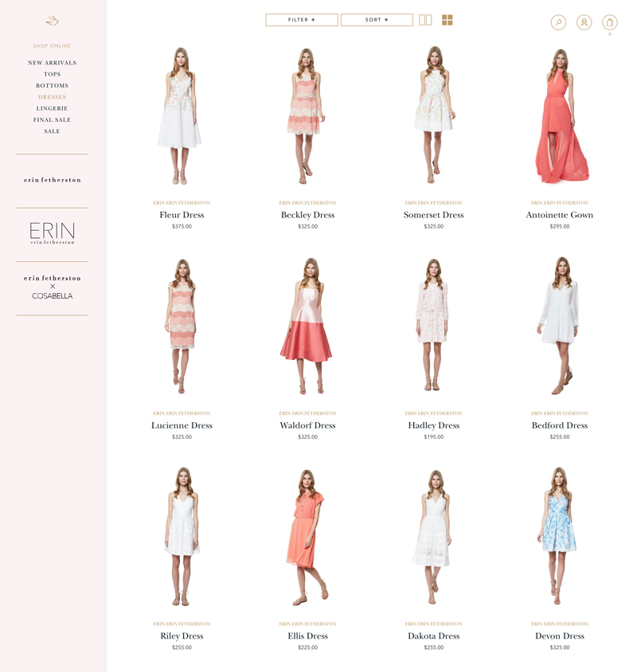Click the ERIN erin fetherston brand logo
The height and width of the screenshot is (672, 637).
coord(52,233)
